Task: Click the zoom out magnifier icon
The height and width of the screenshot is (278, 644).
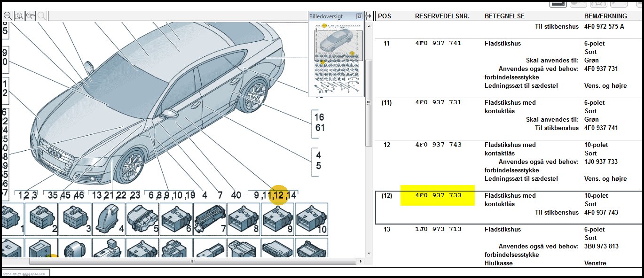Action: pos(8,16)
